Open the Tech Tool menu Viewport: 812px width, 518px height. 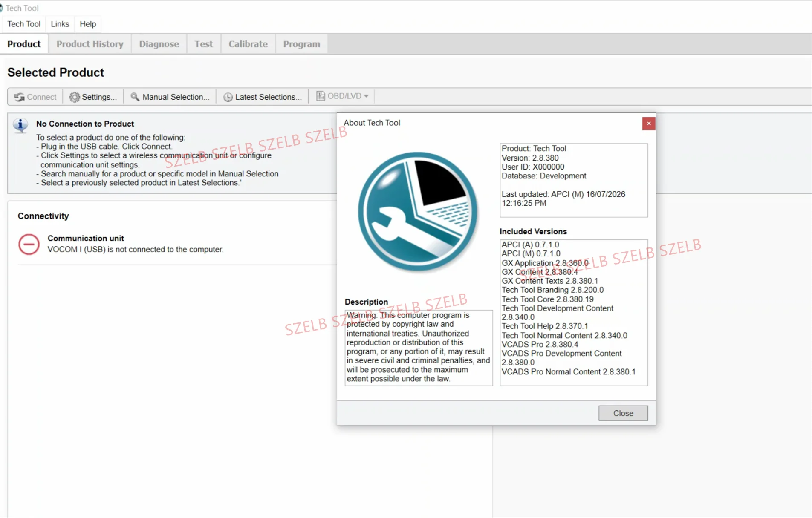point(24,24)
